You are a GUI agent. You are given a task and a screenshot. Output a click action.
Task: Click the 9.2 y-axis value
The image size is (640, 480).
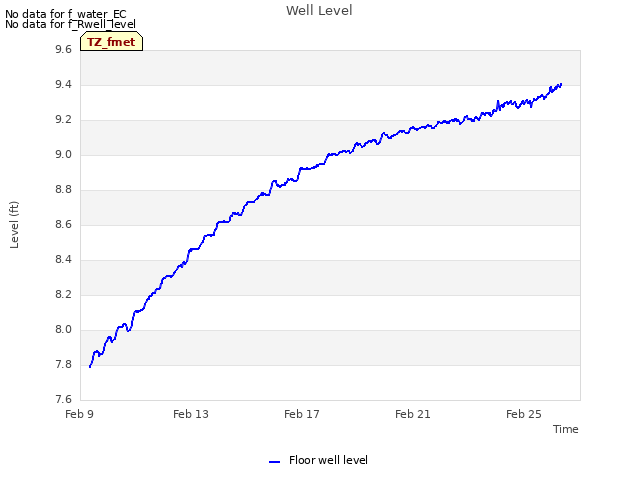click(x=63, y=120)
